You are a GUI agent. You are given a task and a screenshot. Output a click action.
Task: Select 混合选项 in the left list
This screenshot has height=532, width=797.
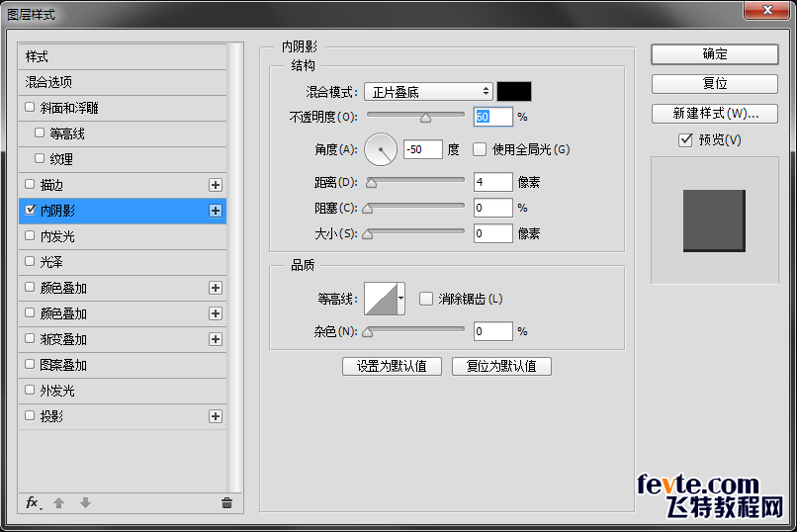coord(123,82)
